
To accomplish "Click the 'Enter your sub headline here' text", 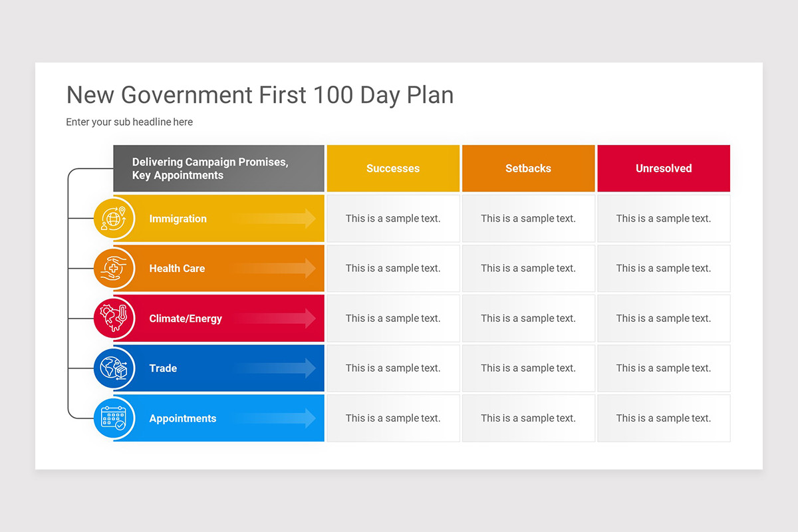I will tap(130, 122).
